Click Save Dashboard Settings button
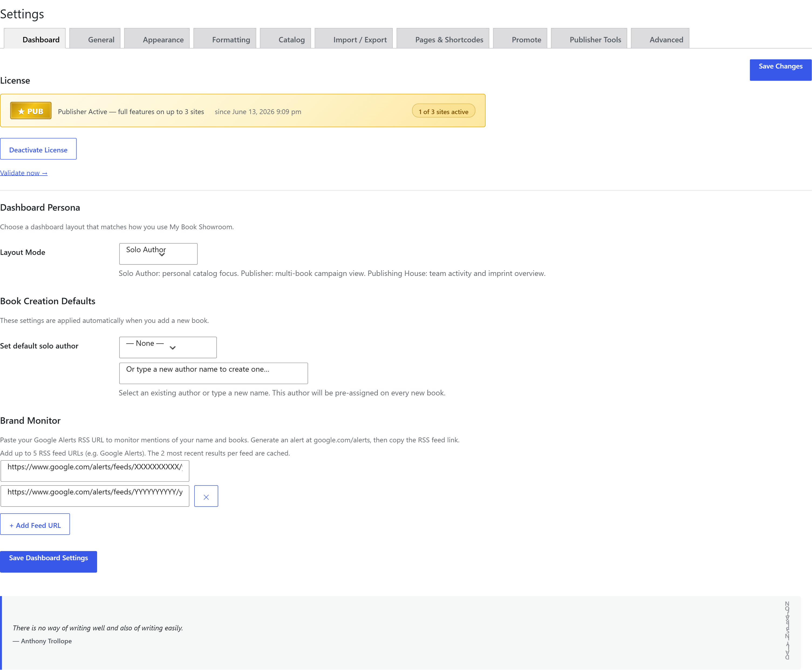This screenshot has width=812, height=670. click(x=49, y=562)
